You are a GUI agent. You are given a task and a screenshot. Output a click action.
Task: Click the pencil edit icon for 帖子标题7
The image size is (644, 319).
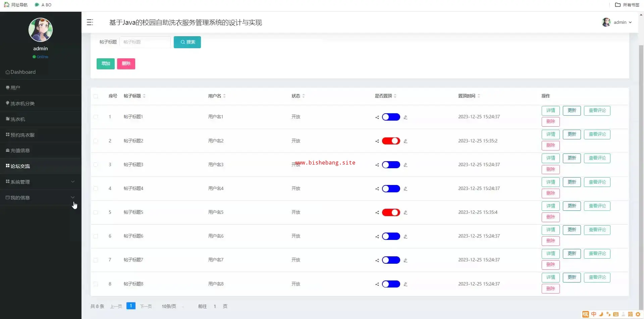[x=406, y=260]
